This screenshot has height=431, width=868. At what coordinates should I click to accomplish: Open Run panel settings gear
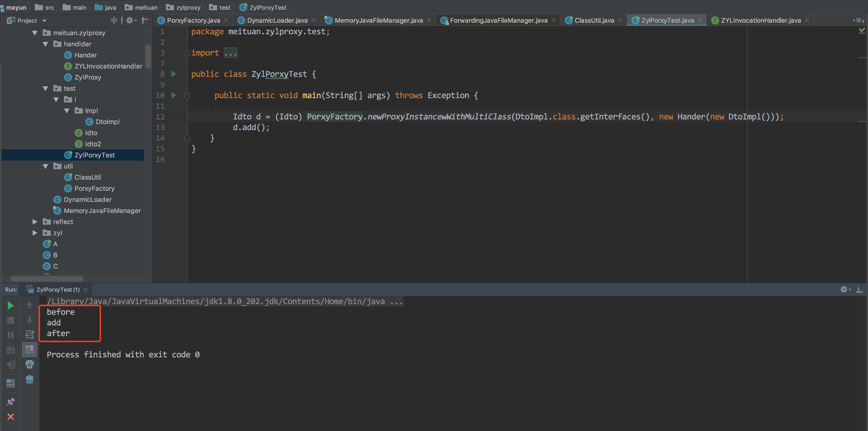coord(845,289)
